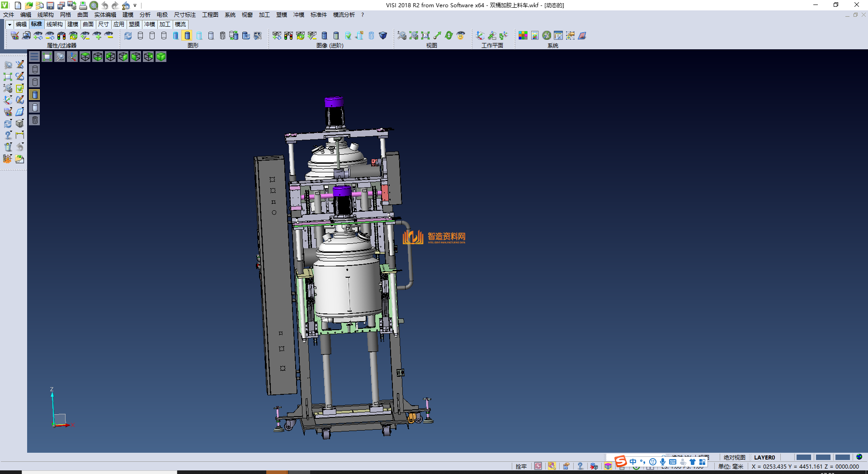
Task: Select the solid green cube view
Action: pos(161,57)
